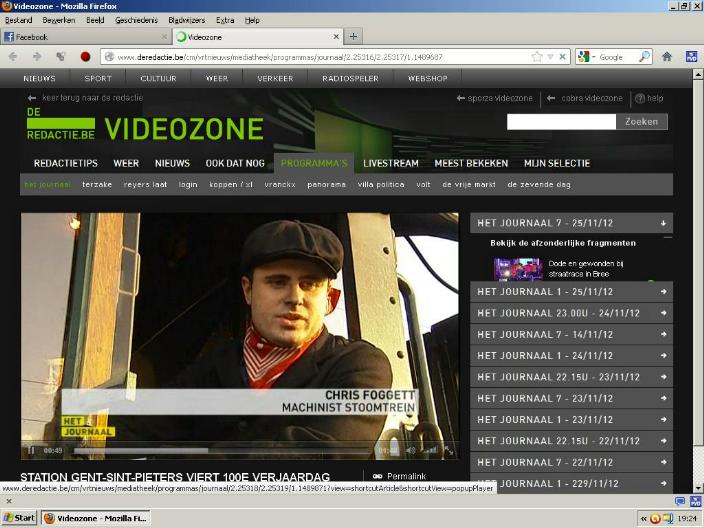The width and height of the screenshot is (704, 528).
Task: Click 'keer terug naar de redactie' link
Action: point(85,97)
